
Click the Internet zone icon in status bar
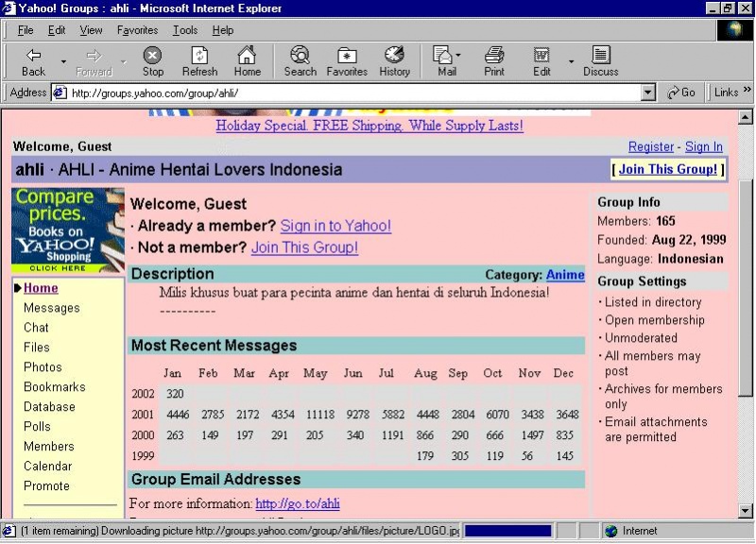click(x=613, y=531)
